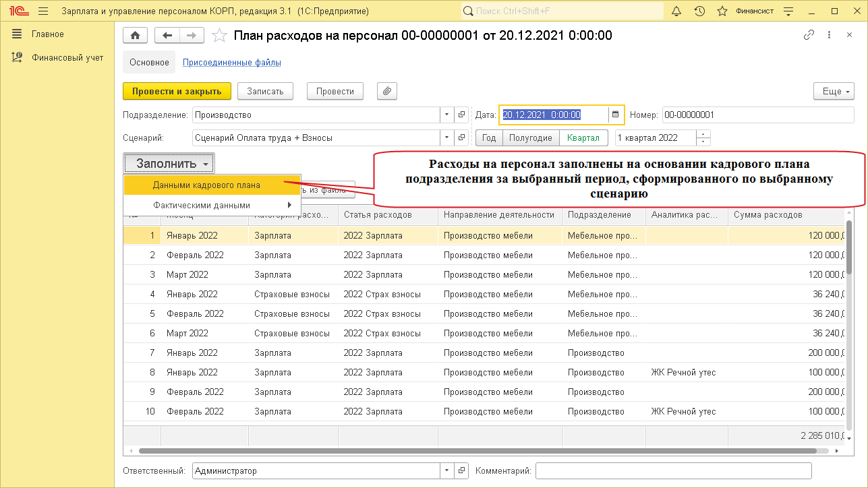Select Полугодие period toggle
Image resolution: width=868 pixels, height=488 pixels.
[531, 138]
